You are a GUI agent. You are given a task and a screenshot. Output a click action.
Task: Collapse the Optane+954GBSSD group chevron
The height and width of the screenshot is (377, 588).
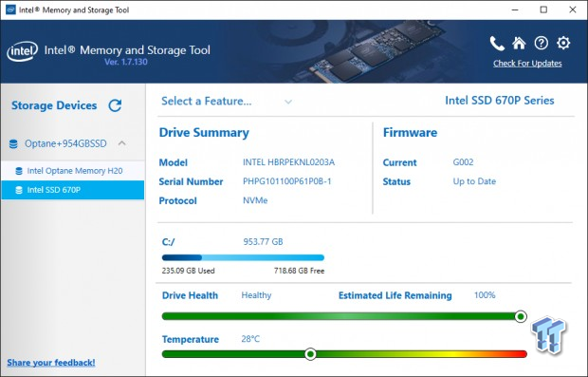coord(122,143)
